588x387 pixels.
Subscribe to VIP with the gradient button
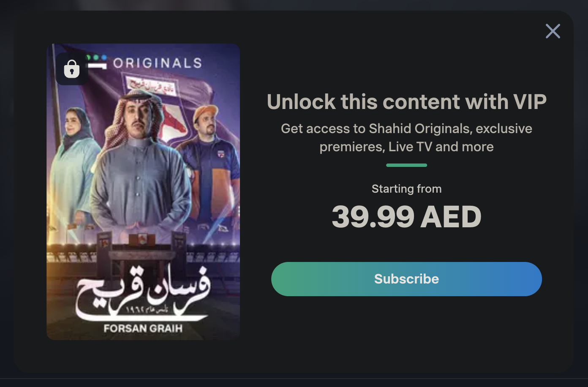point(406,279)
